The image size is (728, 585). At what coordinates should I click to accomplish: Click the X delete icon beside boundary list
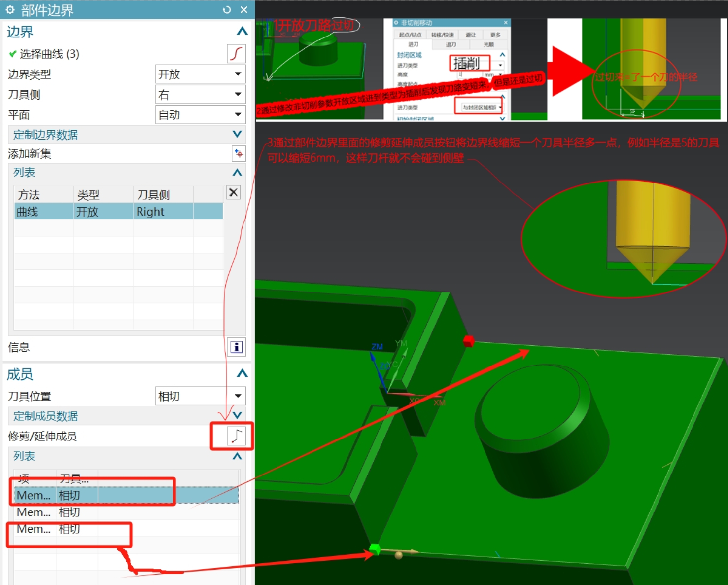pos(234,192)
